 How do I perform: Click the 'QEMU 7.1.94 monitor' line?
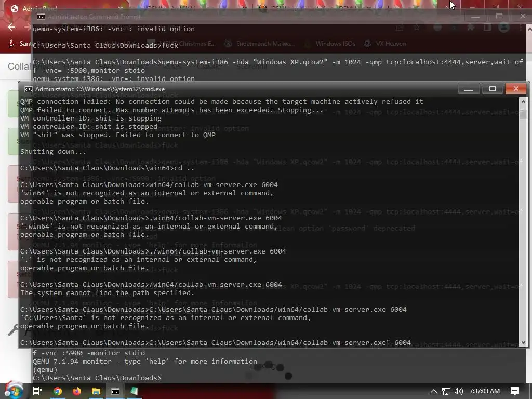click(145, 362)
